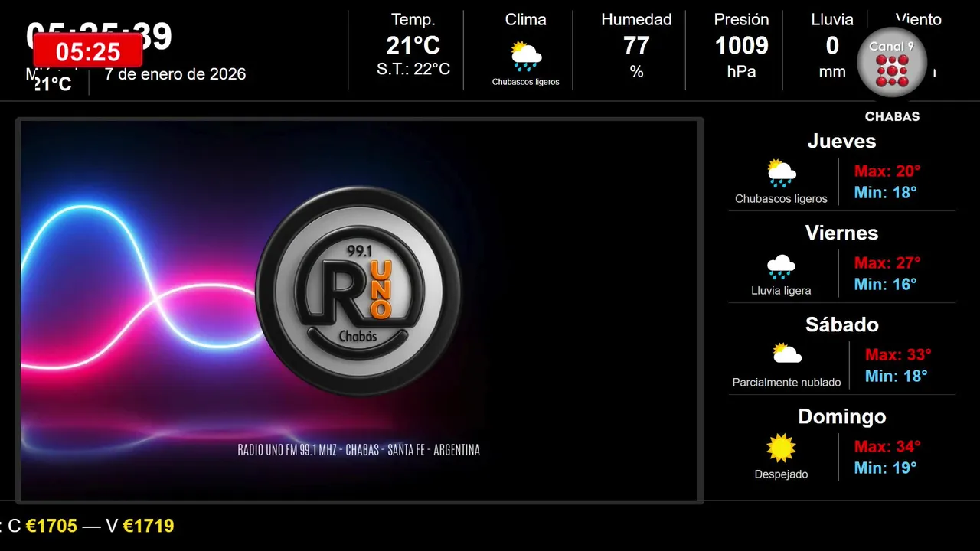
Task: Click the Domingo sunny weather icon
Action: coord(781,448)
